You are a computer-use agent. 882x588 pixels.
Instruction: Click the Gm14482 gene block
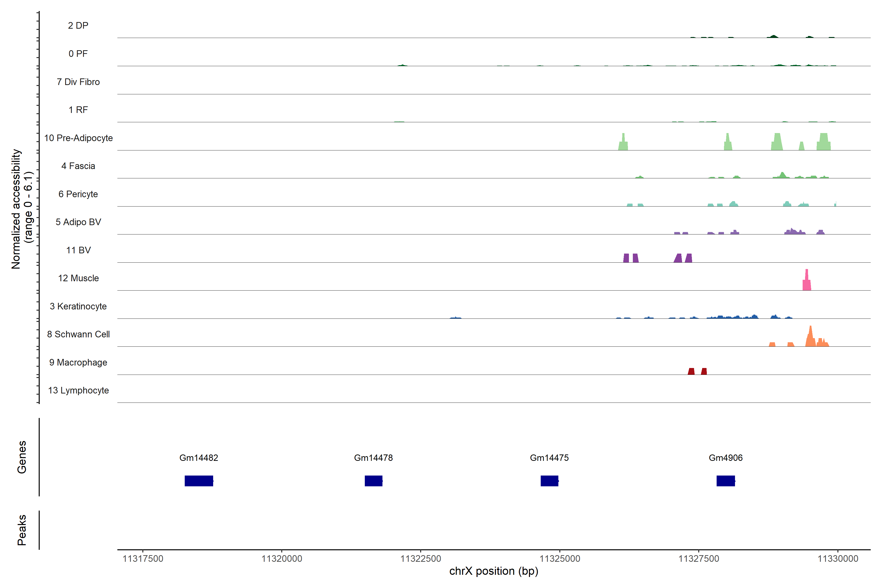pyautogui.click(x=199, y=481)
